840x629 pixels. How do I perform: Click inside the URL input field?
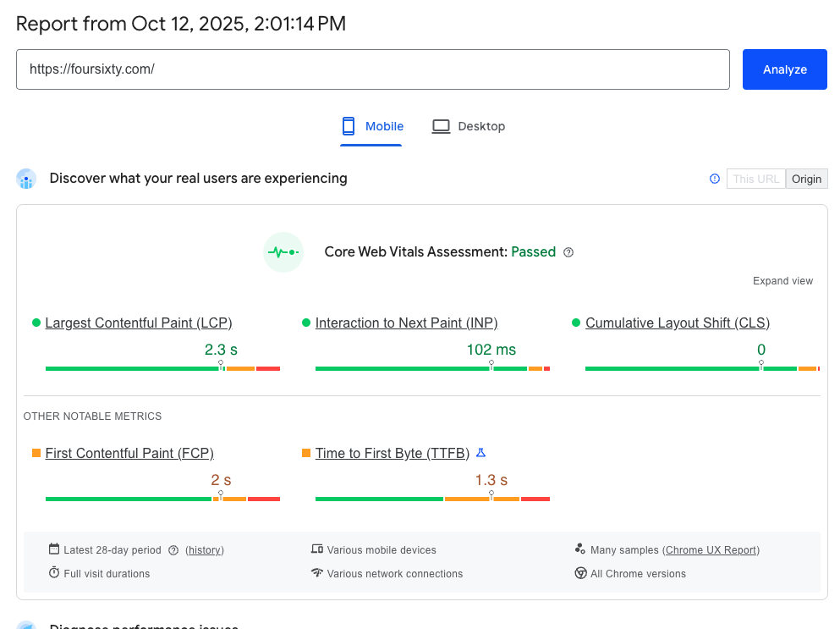(x=373, y=69)
